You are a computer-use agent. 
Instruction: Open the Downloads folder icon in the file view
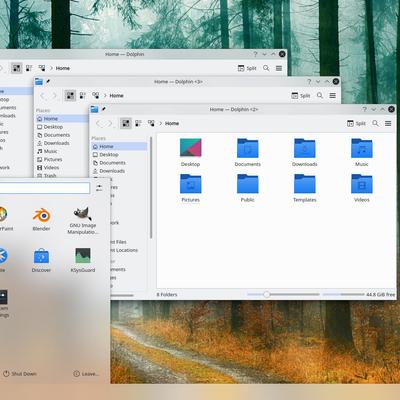click(304, 148)
